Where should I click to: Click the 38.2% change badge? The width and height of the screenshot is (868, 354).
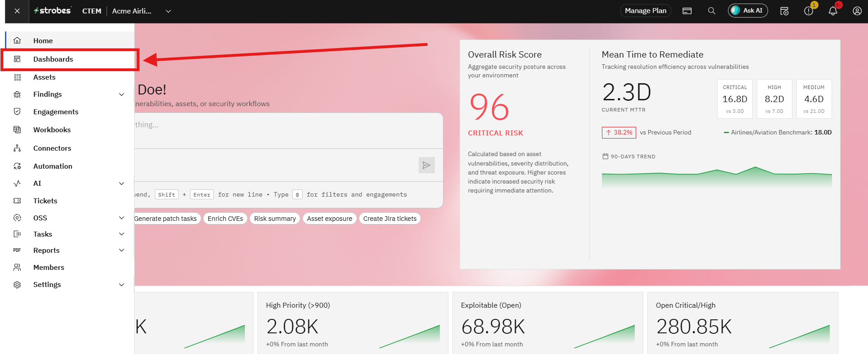tap(619, 133)
